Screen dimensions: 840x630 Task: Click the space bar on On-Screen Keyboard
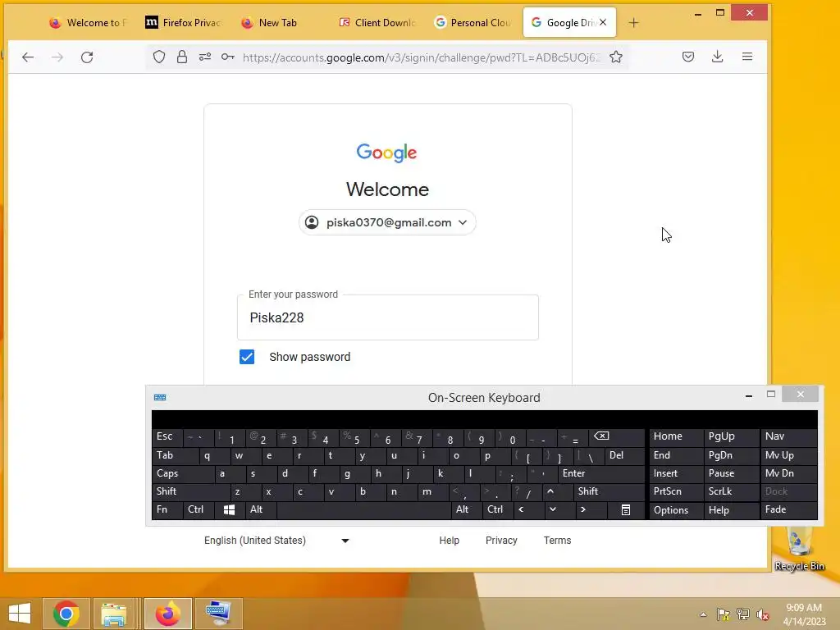pyautogui.click(x=364, y=510)
